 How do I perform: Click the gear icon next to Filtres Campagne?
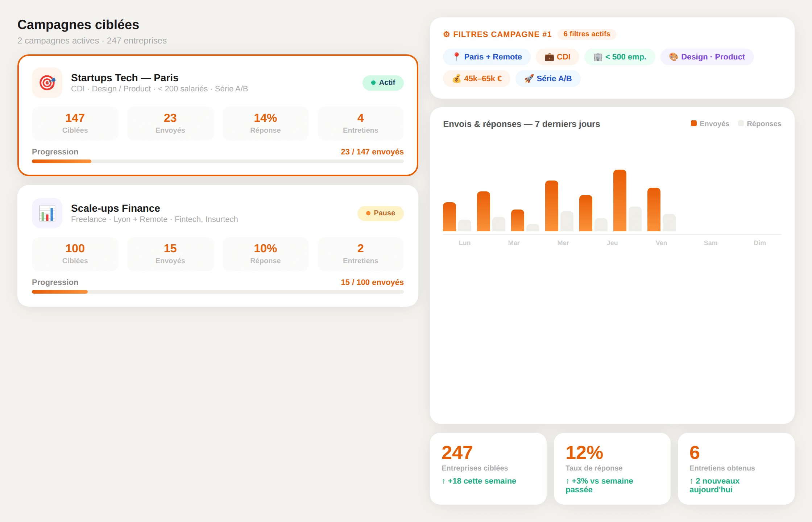coord(446,34)
